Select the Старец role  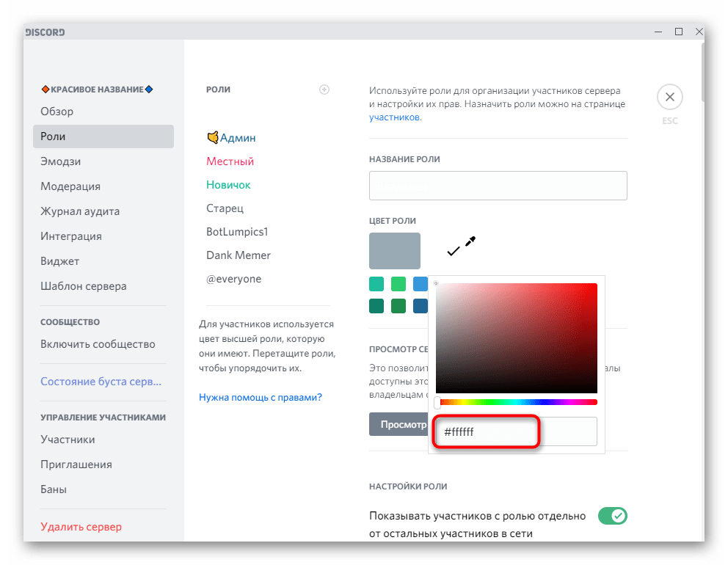pos(225,208)
